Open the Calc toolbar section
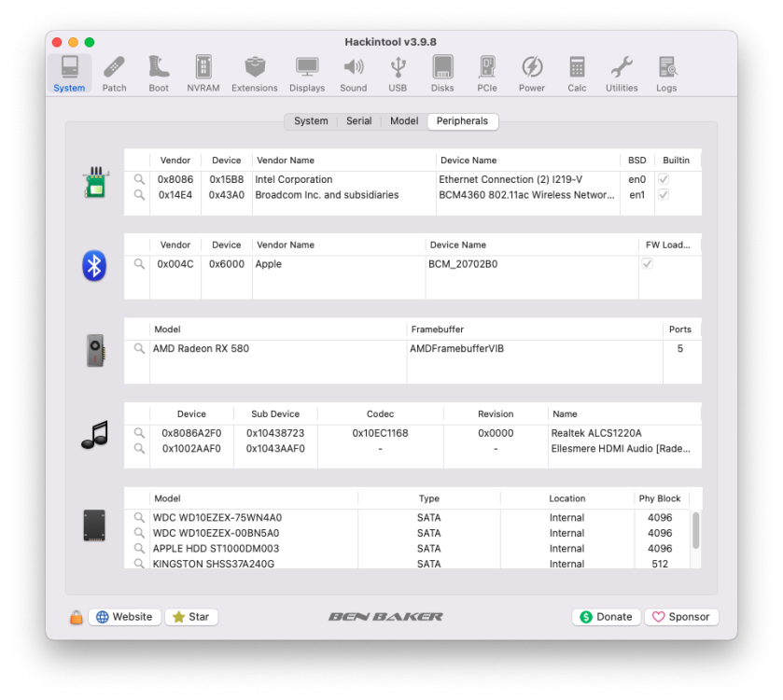The image size is (783, 700). [577, 74]
